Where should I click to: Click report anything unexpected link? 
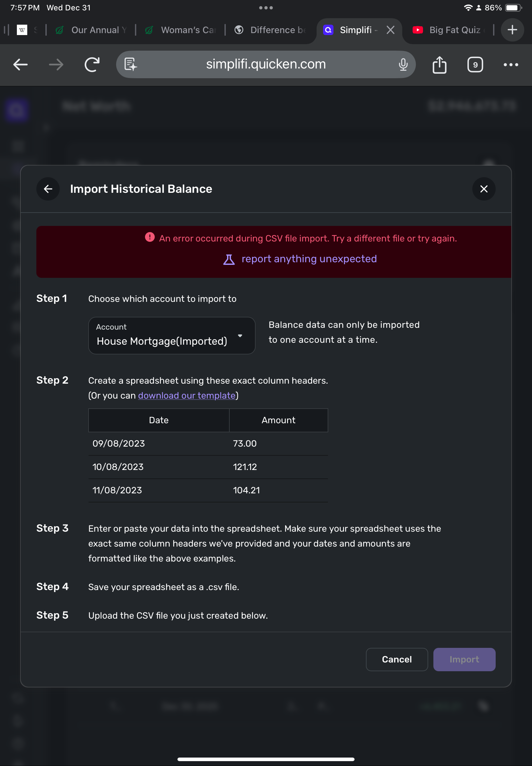pyautogui.click(x=309, y=259)
